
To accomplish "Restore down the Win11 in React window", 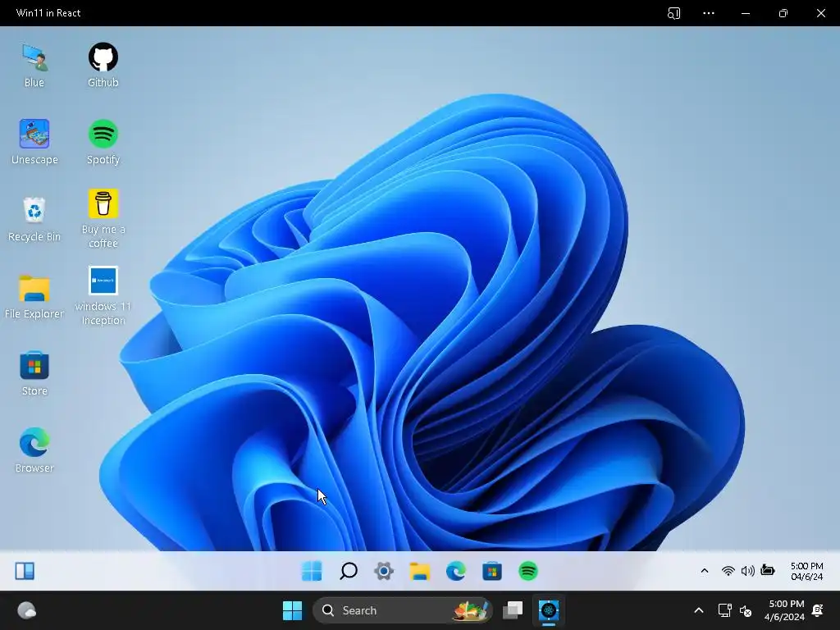I will tap(783, 13).
